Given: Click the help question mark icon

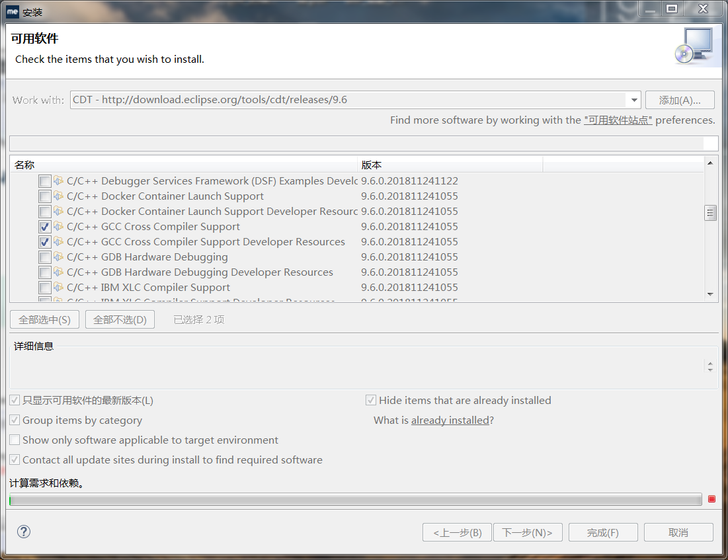Looking at the screenshot, I should [23, 532].
